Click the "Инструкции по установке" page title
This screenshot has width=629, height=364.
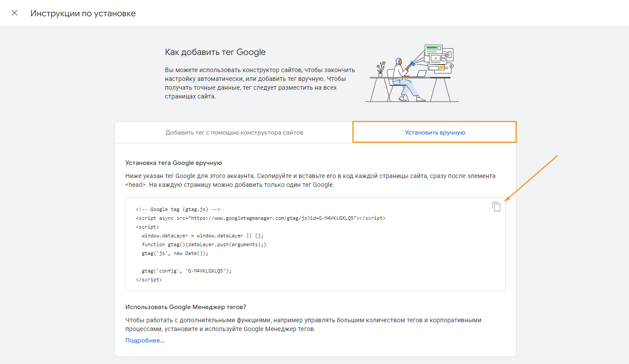click(83, 13)
